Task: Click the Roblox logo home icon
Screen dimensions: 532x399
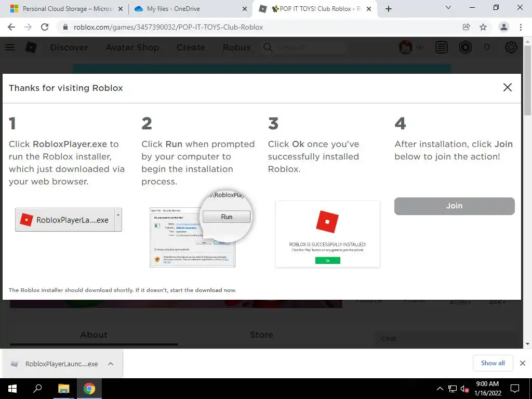Action: (31, 47)
